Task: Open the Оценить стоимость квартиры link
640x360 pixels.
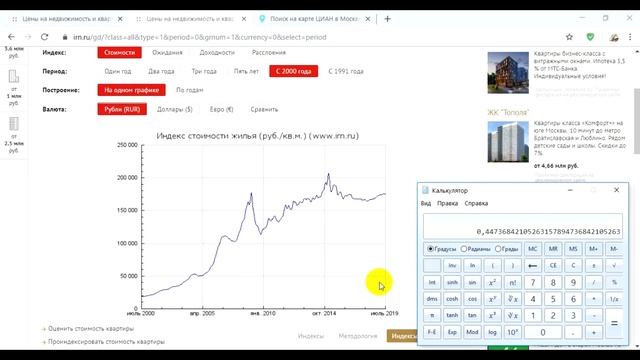Action: pos(91,329)
